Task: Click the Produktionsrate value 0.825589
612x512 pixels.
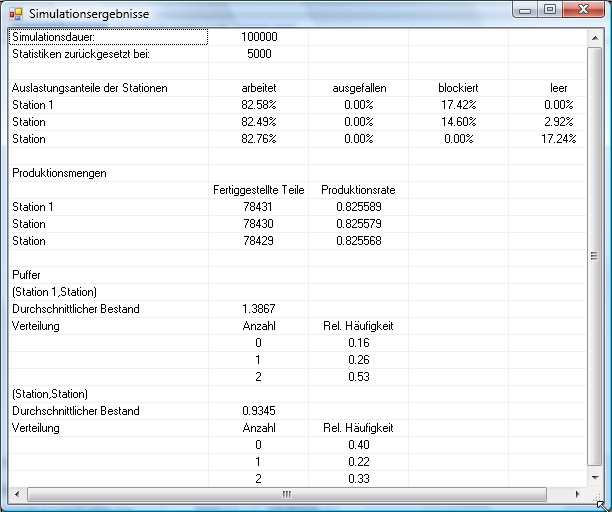Action: 359,207
